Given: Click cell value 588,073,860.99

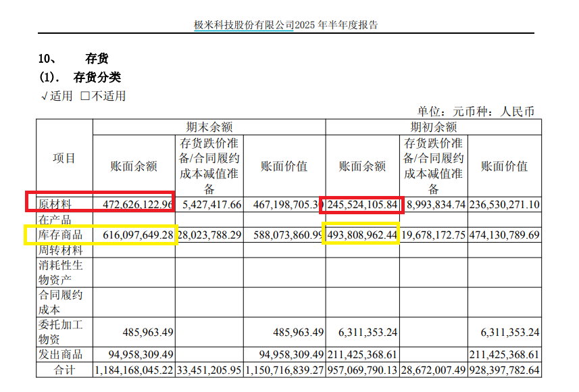Looking at the screenshot, I should tap(288, 235).
